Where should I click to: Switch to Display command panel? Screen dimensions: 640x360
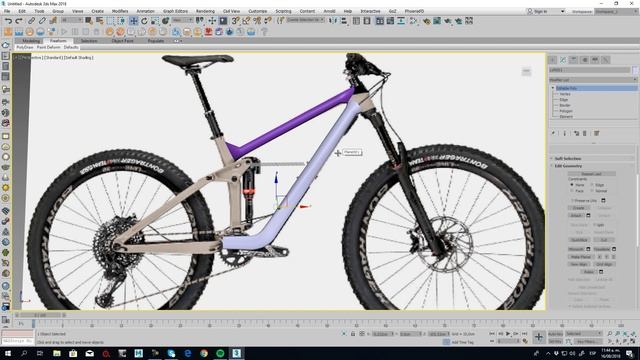pyautogui.click(x=595, y=60)
